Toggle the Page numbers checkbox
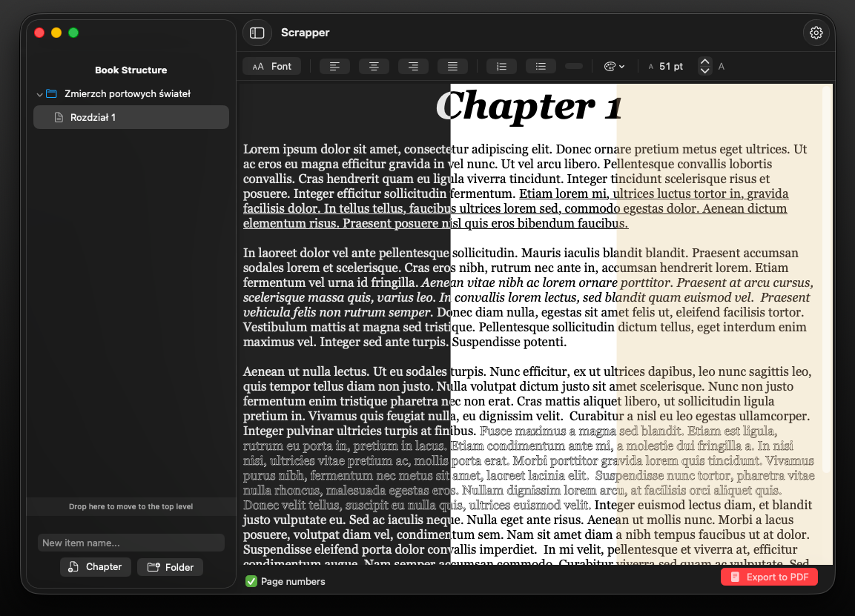Viewport: 855px width, 616px height. click(x=251, y=582)
